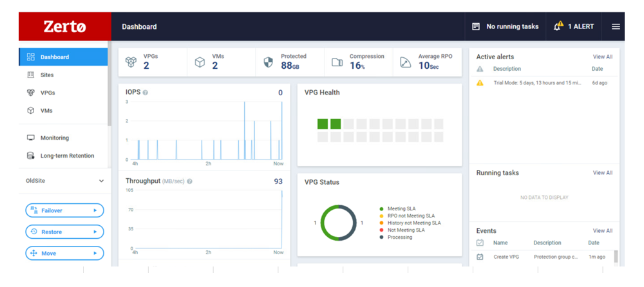The width and height of the screenshot is (644, 287).
Task: Click the Create VPG event icon
Action: pos(480,257)
